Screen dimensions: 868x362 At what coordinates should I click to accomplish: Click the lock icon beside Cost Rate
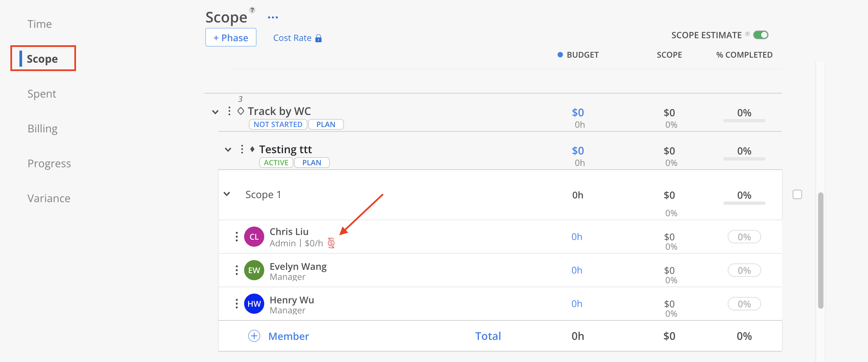click(318, 38)
